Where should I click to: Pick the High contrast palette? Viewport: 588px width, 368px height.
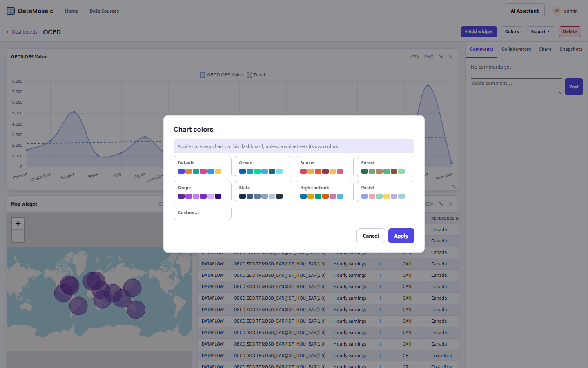pyautogui.click(x=325, y=192)
